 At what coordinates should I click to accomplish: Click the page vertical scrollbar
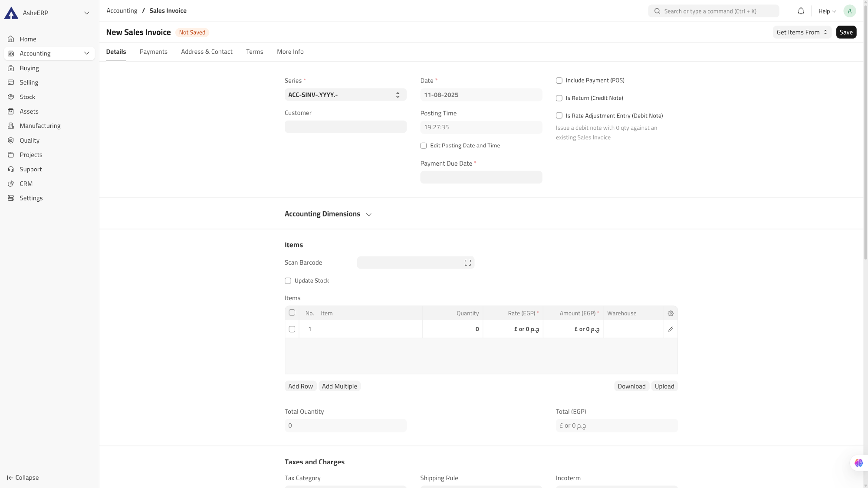pos(865,130)
